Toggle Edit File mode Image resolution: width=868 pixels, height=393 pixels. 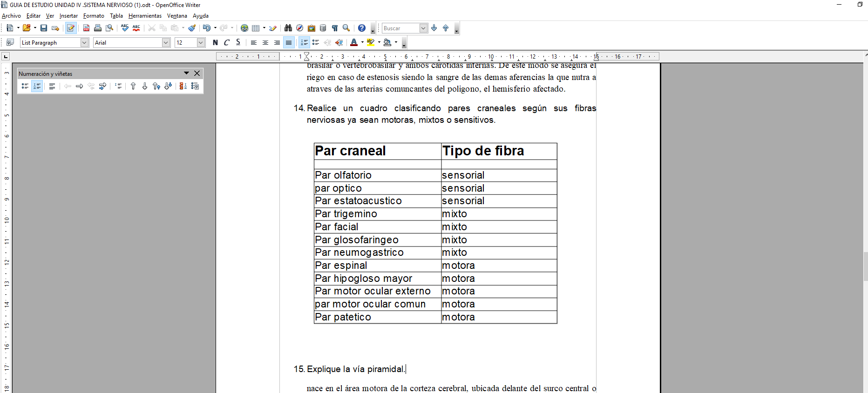(71, 28)
